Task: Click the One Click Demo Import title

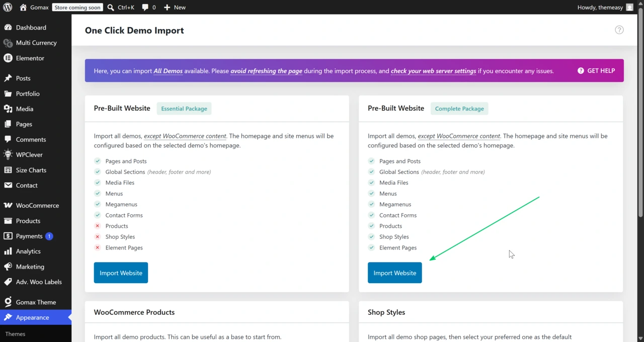Action: [x=134, y=30]
